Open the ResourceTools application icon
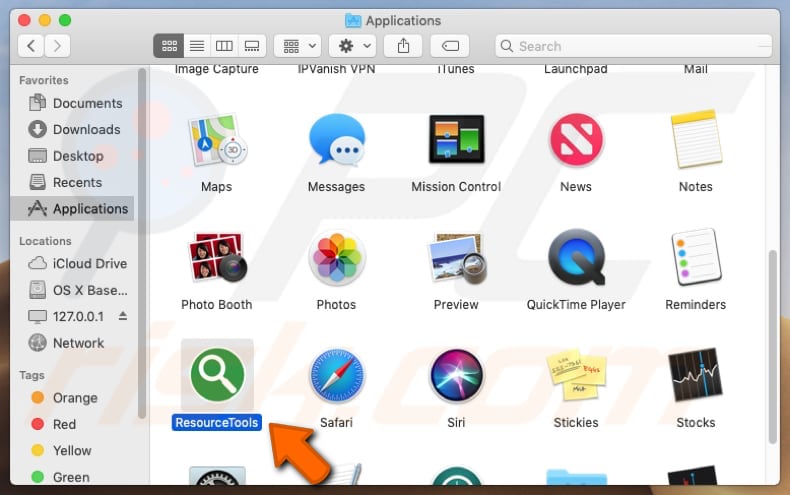This screenshot has width=790, height=495. pos(216,378)
